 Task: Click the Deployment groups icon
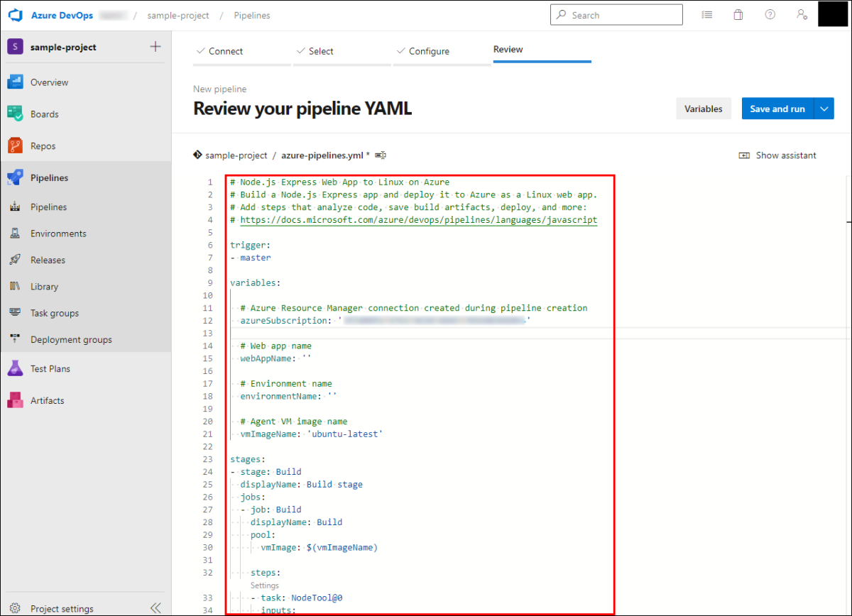(x=15, y=339)
